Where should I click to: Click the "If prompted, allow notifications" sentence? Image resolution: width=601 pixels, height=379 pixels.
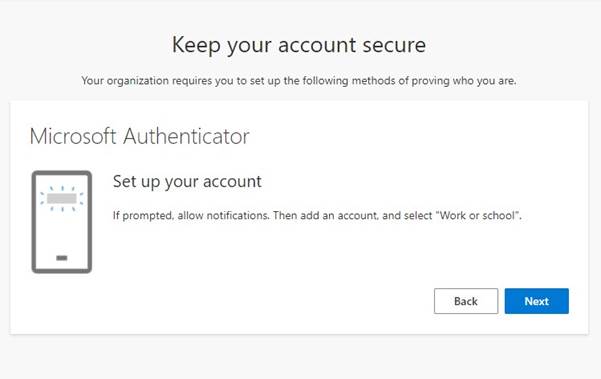tap(191, 215)
